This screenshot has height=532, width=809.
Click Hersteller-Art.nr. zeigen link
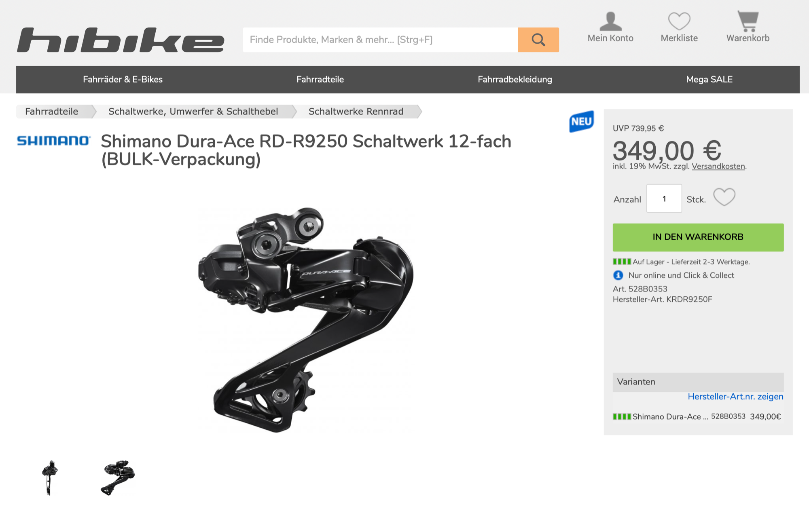[735, 397]
